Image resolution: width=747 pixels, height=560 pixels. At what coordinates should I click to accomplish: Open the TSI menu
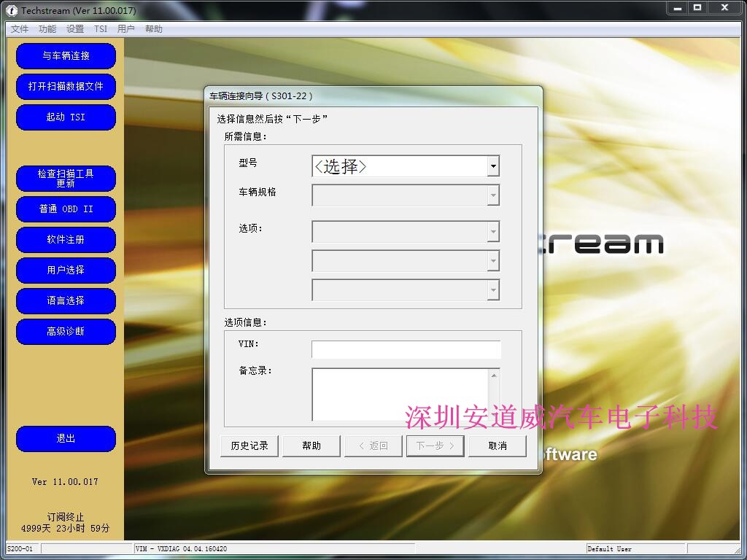click(101, 29)
